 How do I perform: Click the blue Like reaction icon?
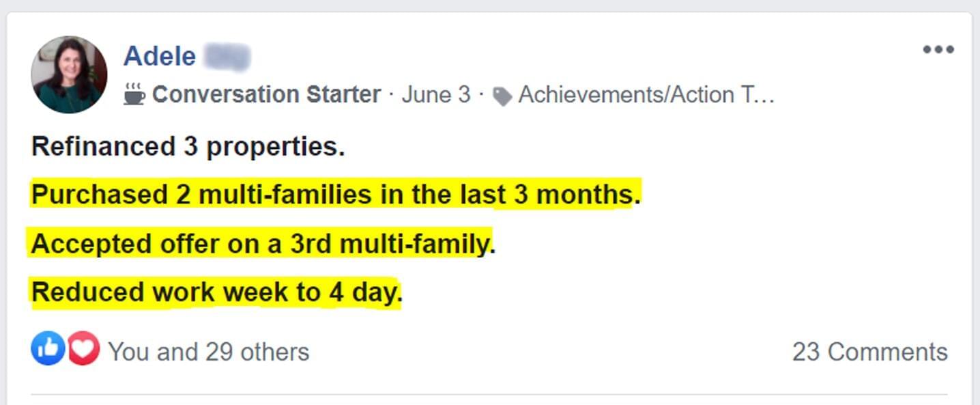(48, 349)
